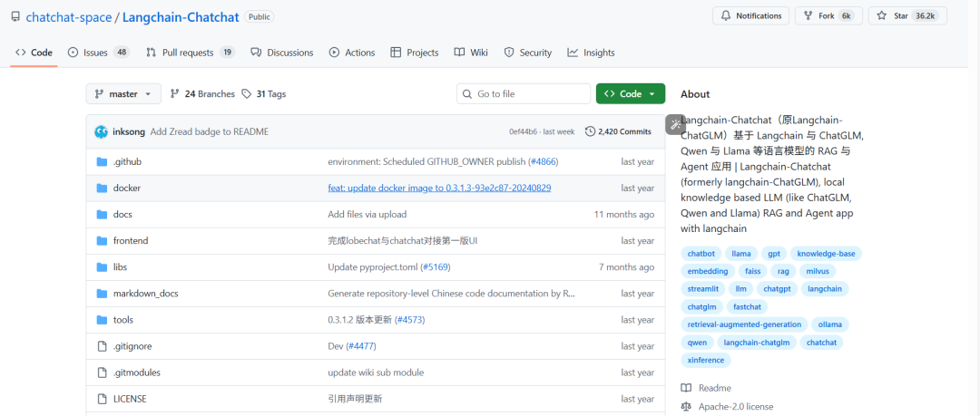
Task: Star the Langchain-Chatchat repository
Action: (907, 15)
